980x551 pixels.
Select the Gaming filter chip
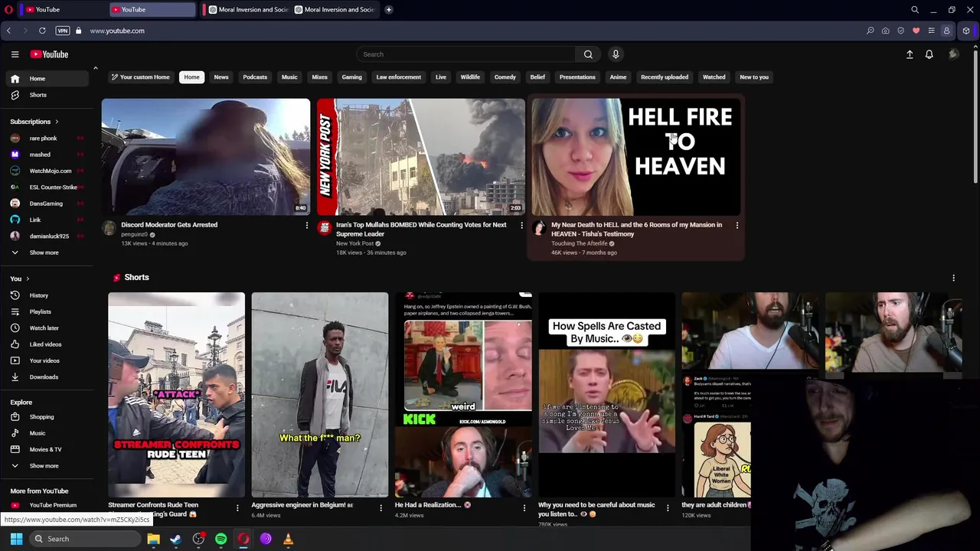coord(351,77)
